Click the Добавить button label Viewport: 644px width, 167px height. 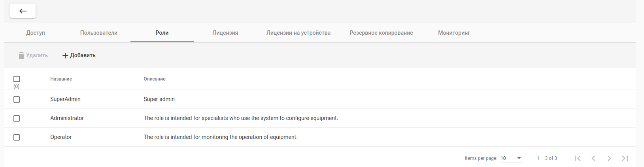click(x=83, y=56)
